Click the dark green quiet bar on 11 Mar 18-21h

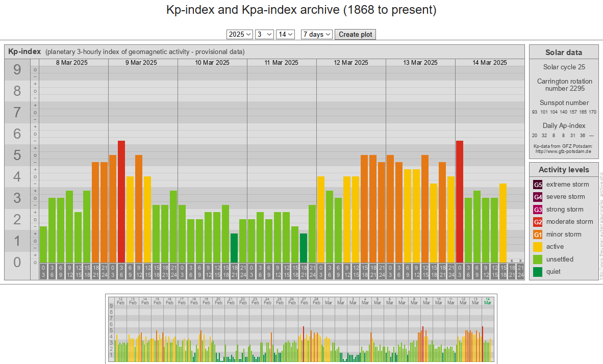coord(304,248)
